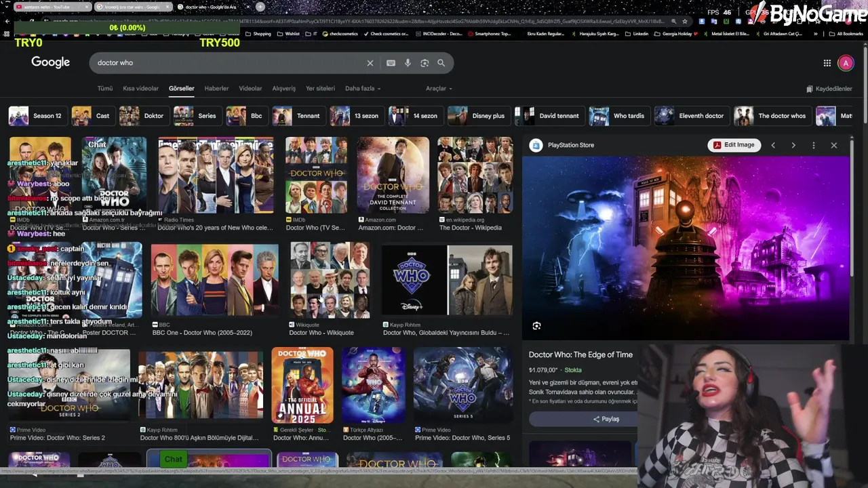Go to next image with right chevron
This screenshot has width=868, height=488.
pos(793,145)
